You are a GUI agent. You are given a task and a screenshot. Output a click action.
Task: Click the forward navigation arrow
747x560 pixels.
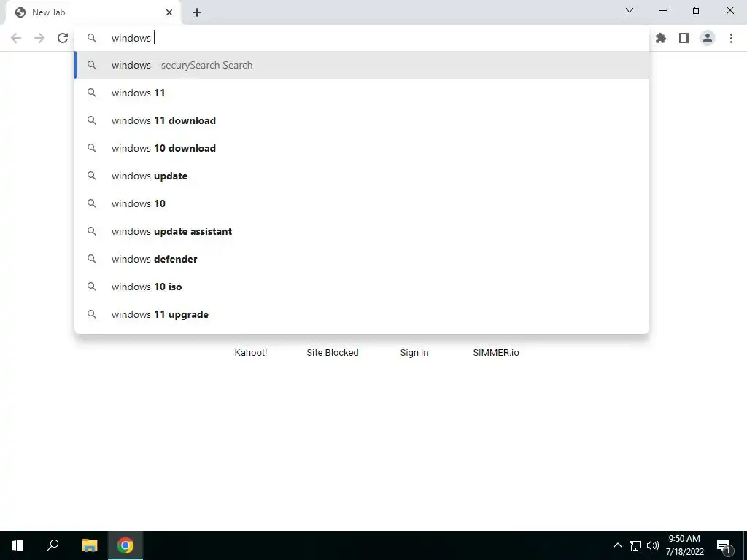pos(39,38)
